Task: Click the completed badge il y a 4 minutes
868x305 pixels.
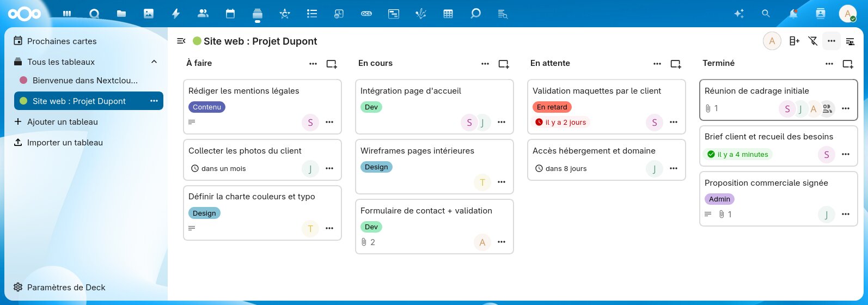Action: (737, 155)
